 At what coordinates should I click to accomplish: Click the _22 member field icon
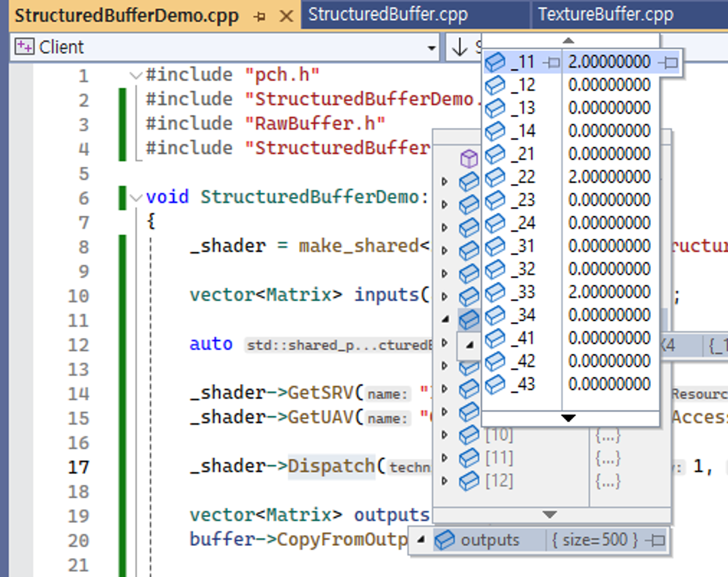coord(495,177)
